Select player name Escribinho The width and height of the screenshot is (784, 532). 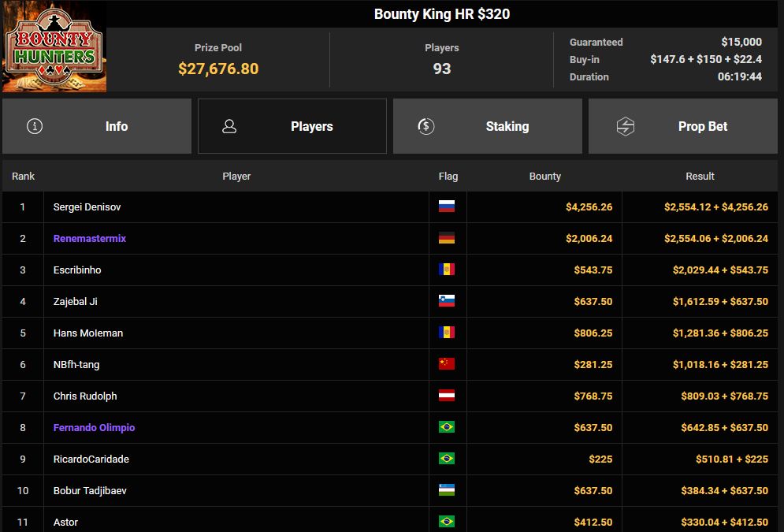[x=77, y=270]
